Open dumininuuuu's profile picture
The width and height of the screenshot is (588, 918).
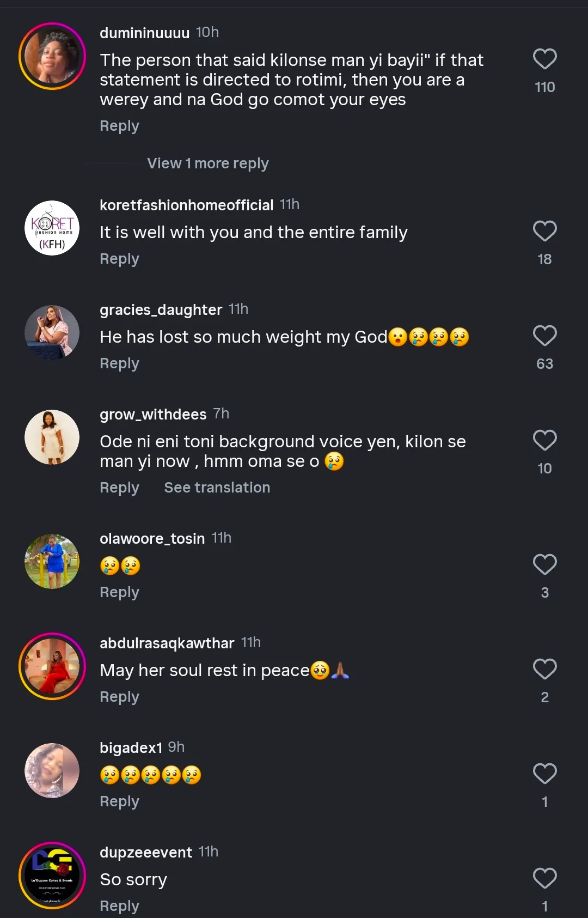coord(52,56)
